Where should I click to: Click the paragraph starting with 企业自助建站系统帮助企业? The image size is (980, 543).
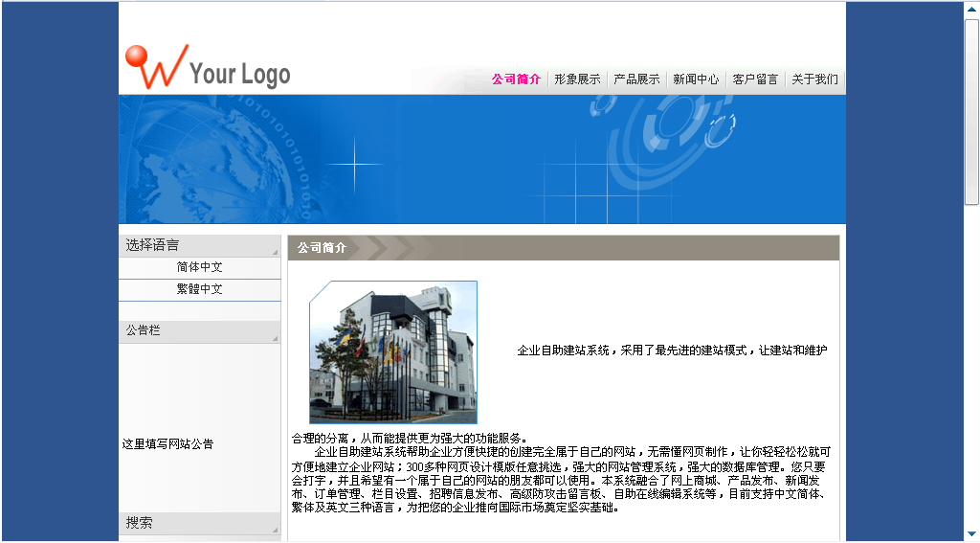561,480
